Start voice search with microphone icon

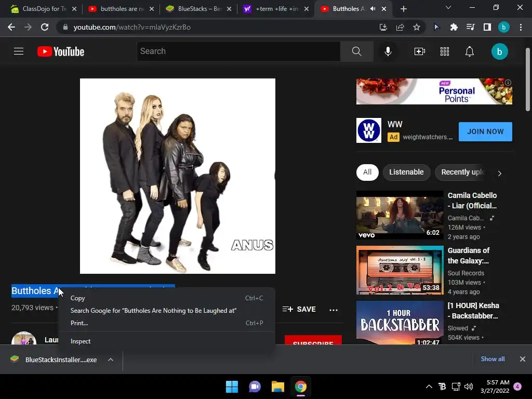click(x=388, y=51)
